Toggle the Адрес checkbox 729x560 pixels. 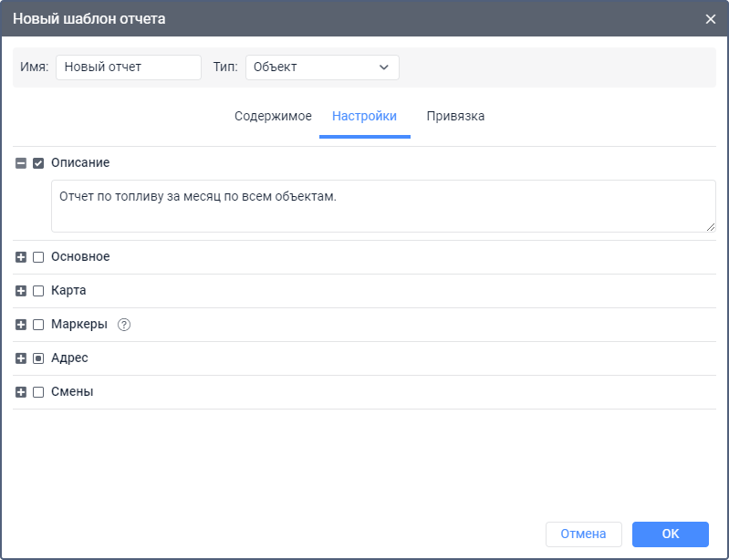click(38, 358)
